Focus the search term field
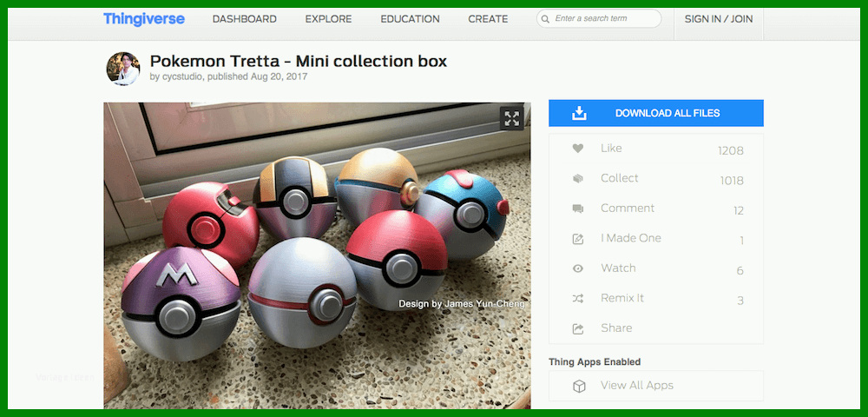 tap(599, 18)
